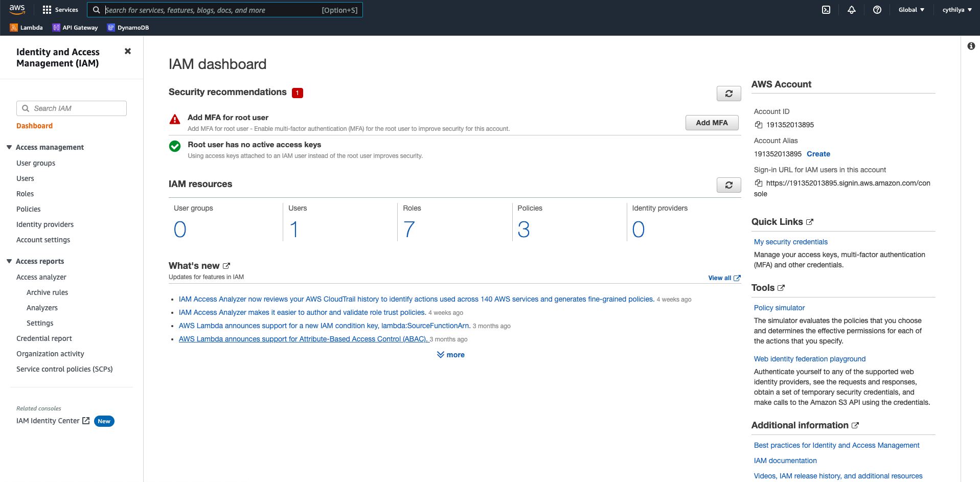Viewport: 980px width, 482px height.
Task: Click the red MFA warning triangle icon
Action: pos(175,120)
